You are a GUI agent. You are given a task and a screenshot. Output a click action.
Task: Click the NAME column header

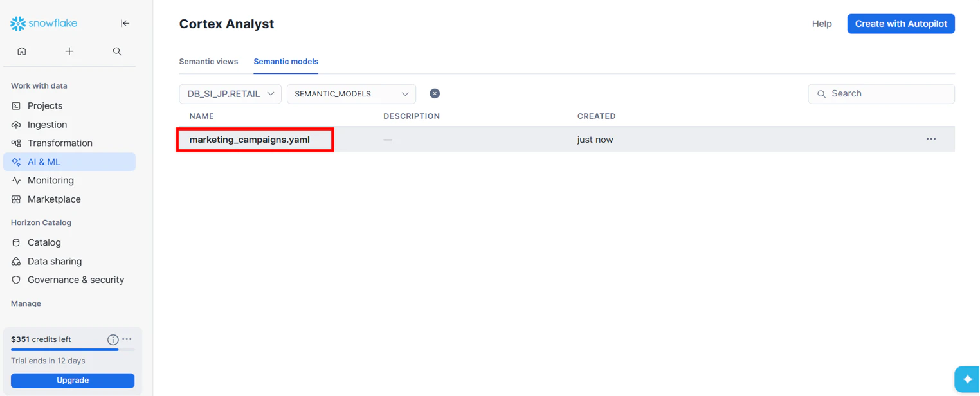tap(202, 116)
